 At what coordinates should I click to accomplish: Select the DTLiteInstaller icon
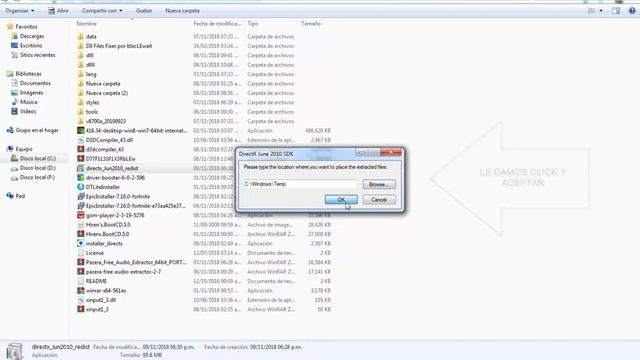point(81,187)
